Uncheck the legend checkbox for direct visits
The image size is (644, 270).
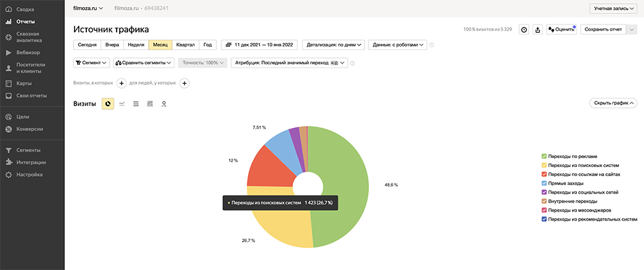coord(544,183)
